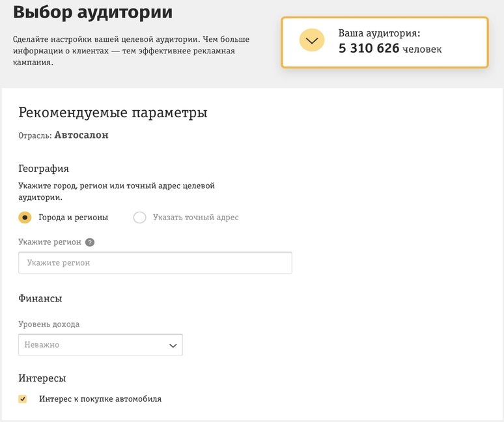The image size is (504, 422).
Task: Uncheck Интерес к покупке автомобиля checkbox
Action: 23,399
